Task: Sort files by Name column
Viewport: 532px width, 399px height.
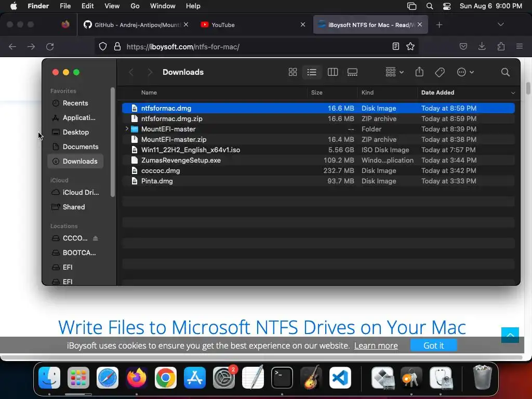Action: [149, 92]
